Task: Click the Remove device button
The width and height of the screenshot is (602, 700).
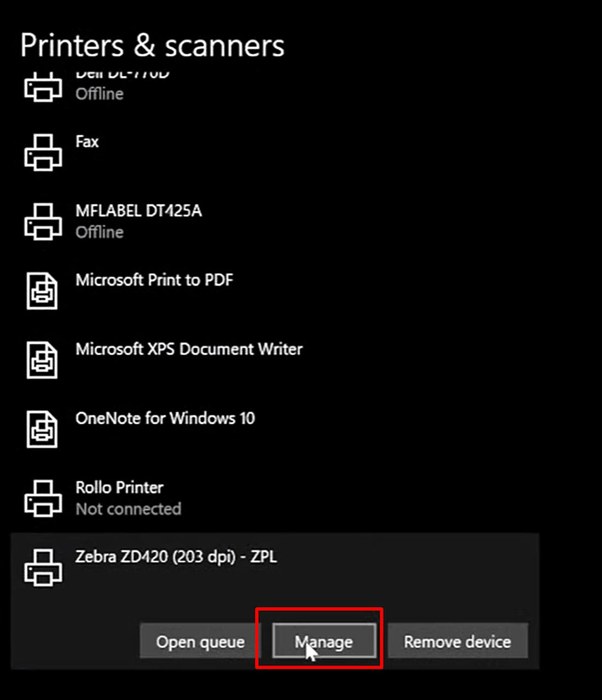Action: point(458,641)
